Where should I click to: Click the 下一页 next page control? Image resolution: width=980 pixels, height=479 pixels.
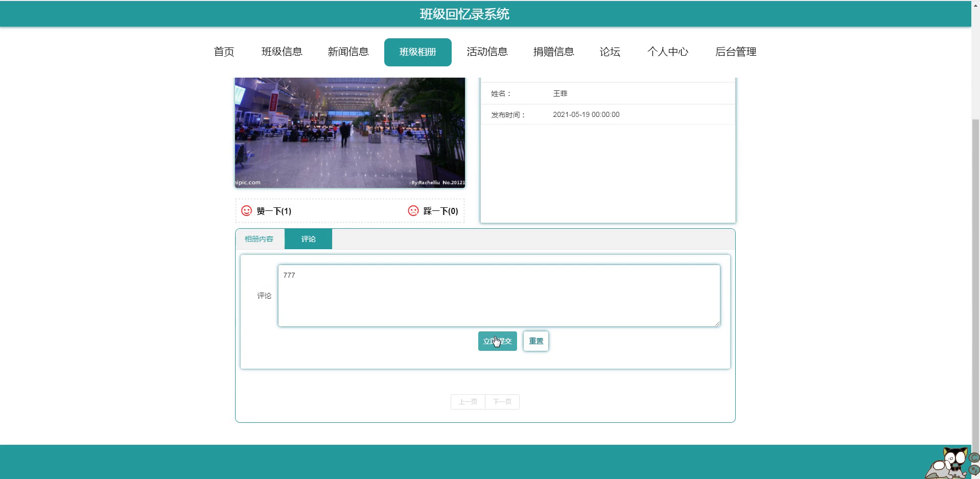click(x=502, y=401)
